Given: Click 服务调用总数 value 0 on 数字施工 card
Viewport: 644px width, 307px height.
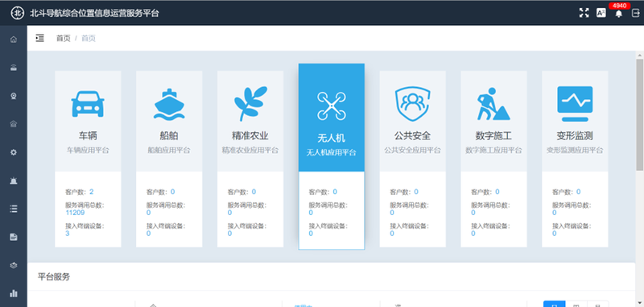Looking at the screenshot, I should (x=473, y=213).
